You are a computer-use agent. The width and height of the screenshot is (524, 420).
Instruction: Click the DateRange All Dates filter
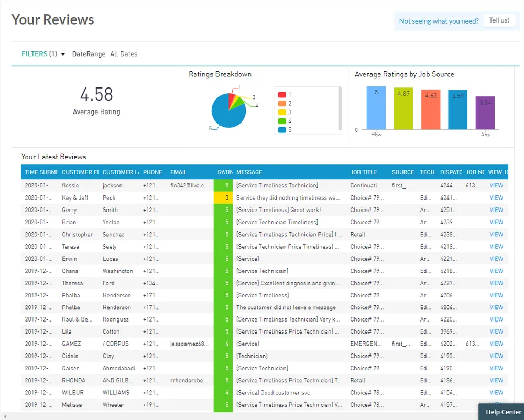tap(105, 54)
